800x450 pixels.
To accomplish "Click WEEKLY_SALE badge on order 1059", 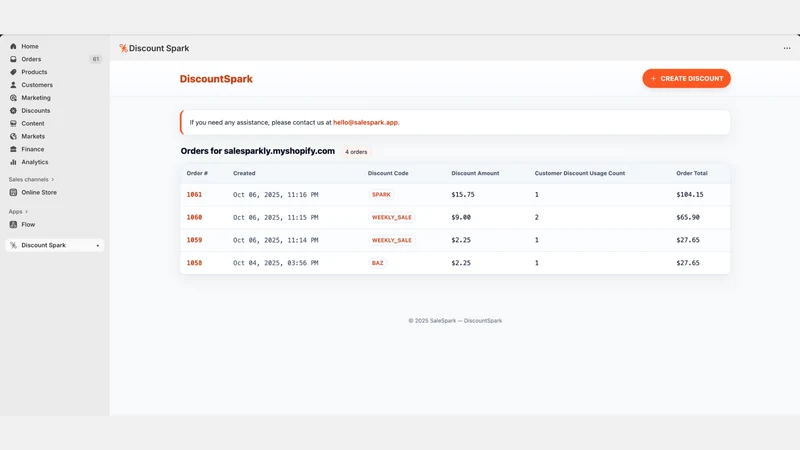I will (x=391, y=240).
